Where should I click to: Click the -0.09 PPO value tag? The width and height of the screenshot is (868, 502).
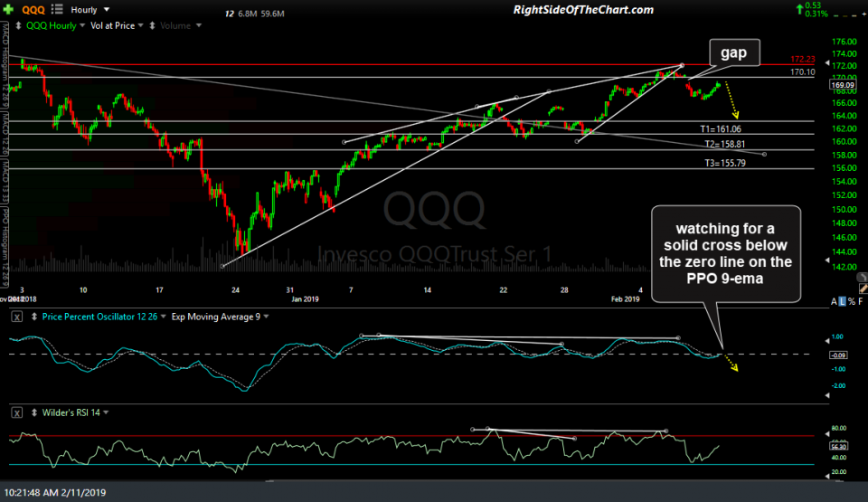pos(838,355)
